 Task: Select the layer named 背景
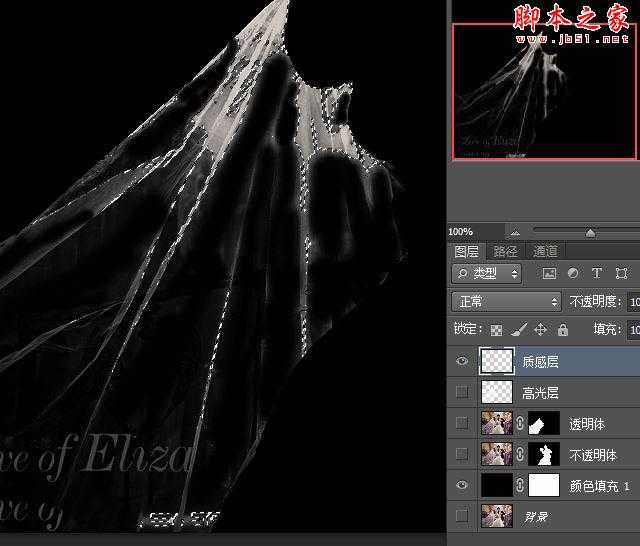[x=536, y=517]
